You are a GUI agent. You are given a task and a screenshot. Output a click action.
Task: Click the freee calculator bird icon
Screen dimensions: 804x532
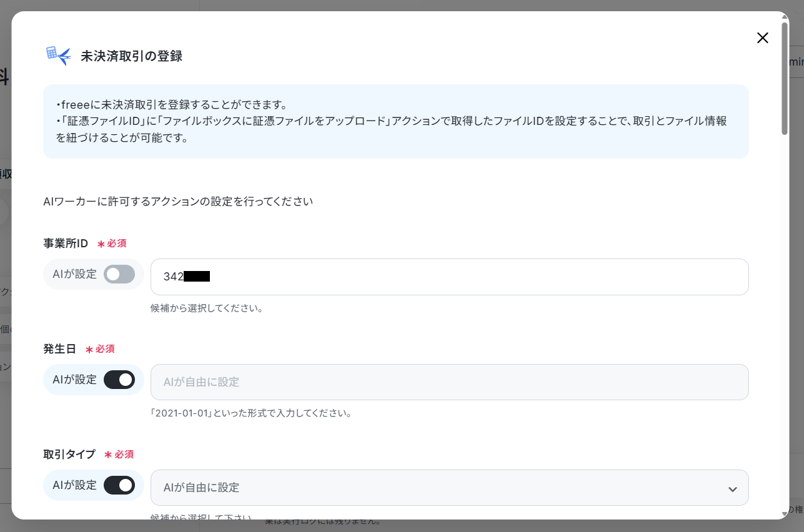(59, 56)
